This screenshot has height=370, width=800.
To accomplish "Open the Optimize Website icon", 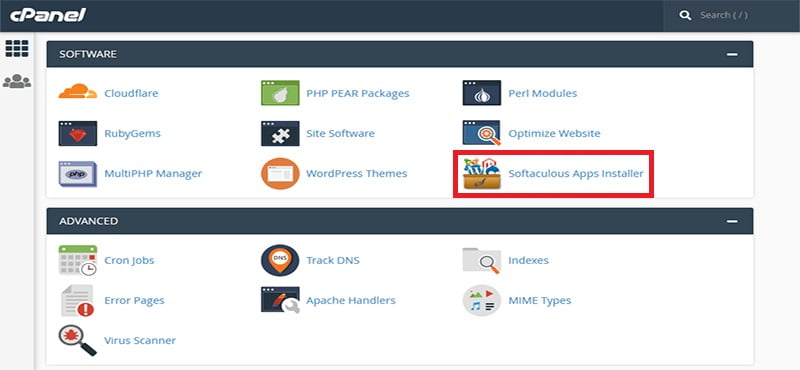I will coord(482,133).
